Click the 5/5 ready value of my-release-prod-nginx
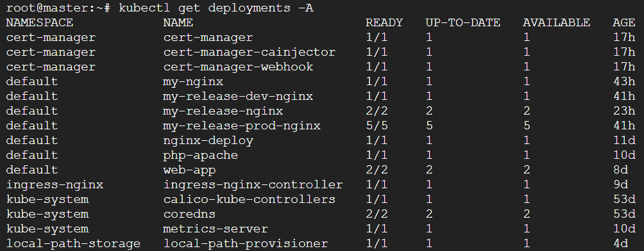This screenshot has width=644, height=251. point(377,126)
